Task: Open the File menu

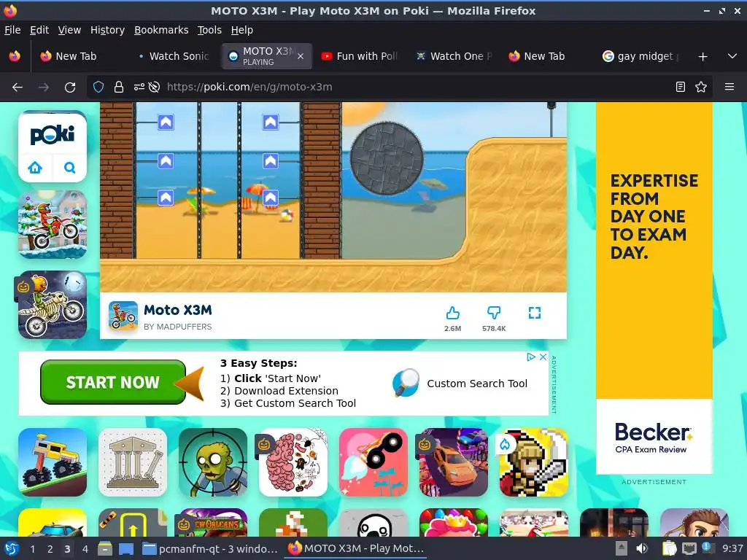Action: pyautogui.click(x=12, y=30)
